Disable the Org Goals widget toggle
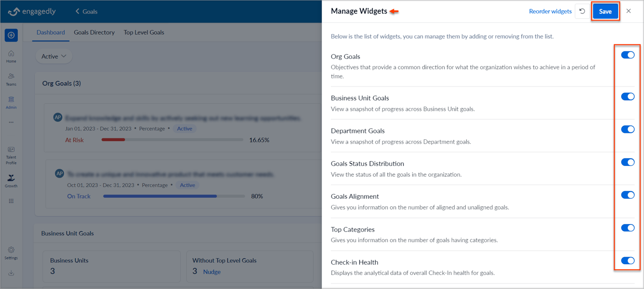 click(x=627, y=55)
